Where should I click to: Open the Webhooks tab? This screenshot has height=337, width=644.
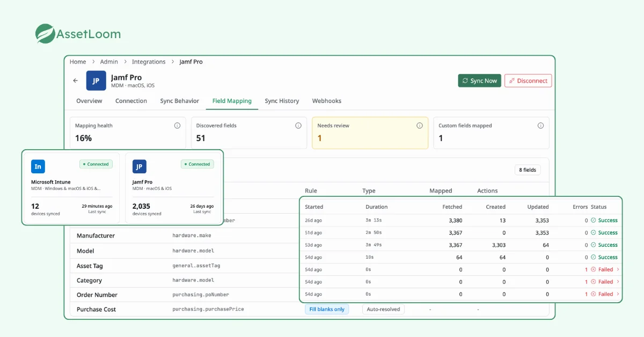tap(326, 101)
